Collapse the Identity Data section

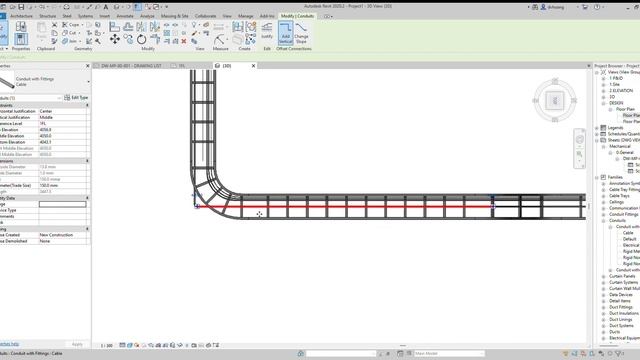[x=87, y=198]
